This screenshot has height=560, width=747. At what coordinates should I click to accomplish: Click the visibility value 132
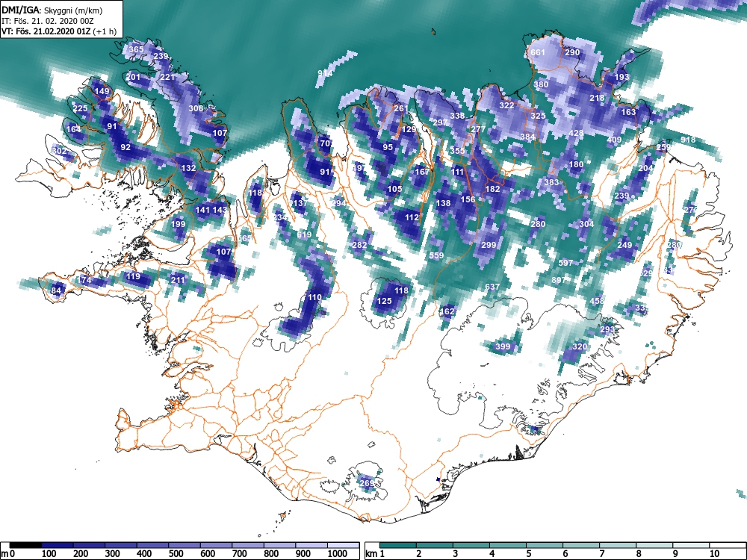coord(188,168)
